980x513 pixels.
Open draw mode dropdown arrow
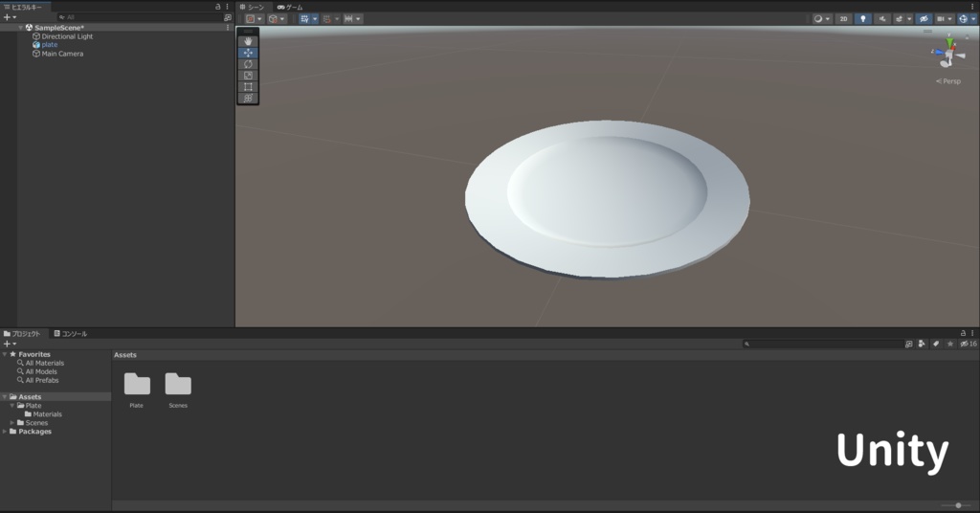click(828, 19)
